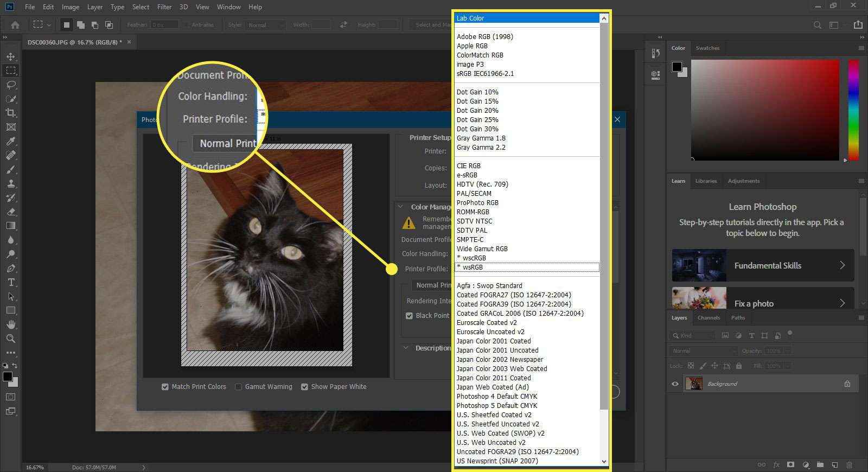Select the Frame tool

11,127
